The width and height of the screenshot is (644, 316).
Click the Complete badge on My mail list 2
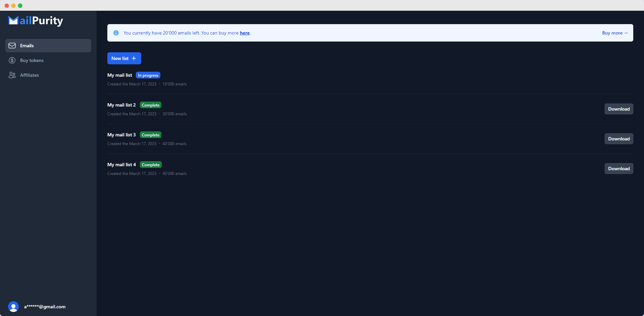click(x=150, y=105)
